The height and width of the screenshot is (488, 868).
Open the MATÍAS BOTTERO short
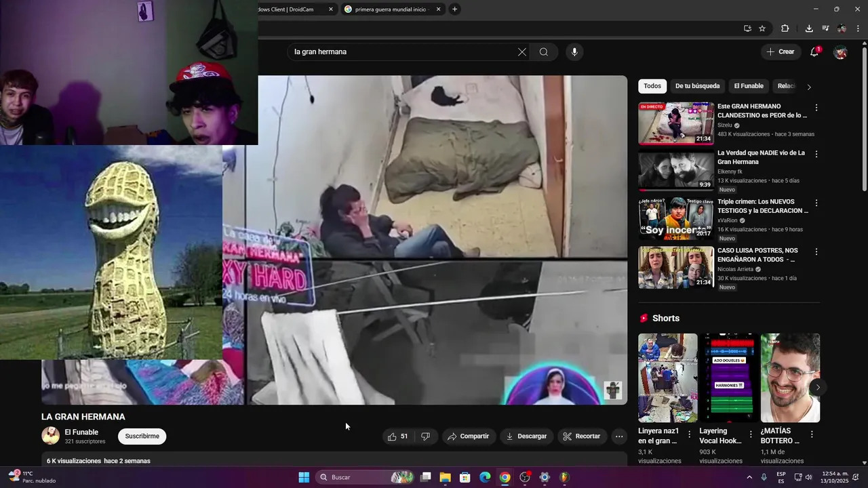click(790, 378)
